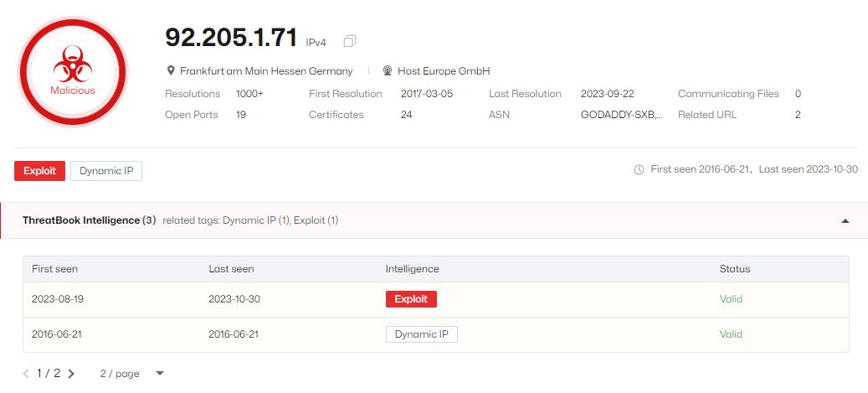Click the location pin icon beside Frankfurt
The width and height of the screenshot is (868, 393).
click(x=171, y=71)
